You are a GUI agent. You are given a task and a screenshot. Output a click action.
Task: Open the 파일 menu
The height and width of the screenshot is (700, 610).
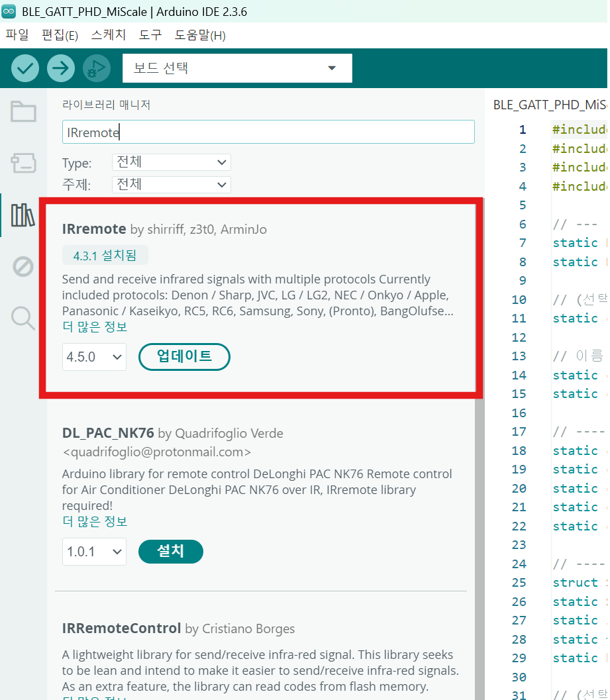pos(17,35)
